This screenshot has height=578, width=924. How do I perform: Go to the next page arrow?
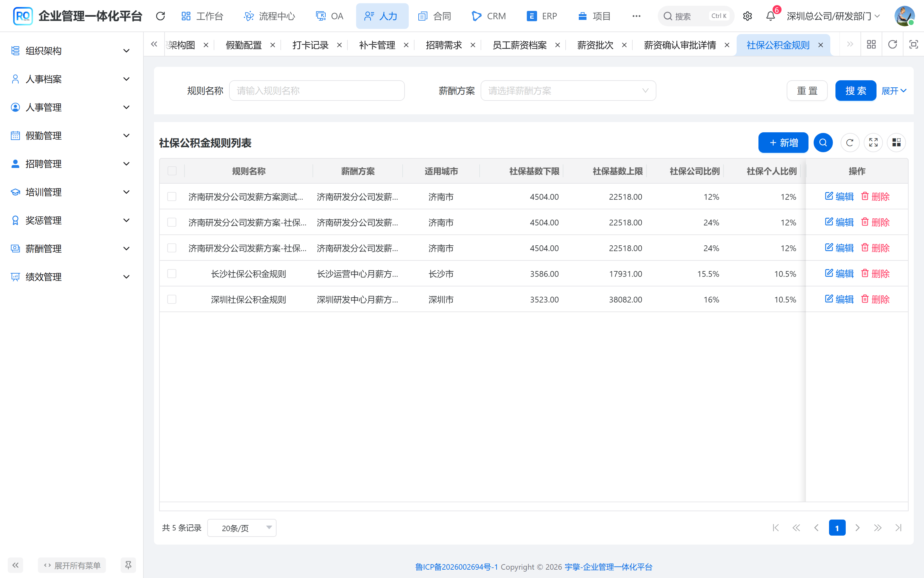[x=858, y=528]
